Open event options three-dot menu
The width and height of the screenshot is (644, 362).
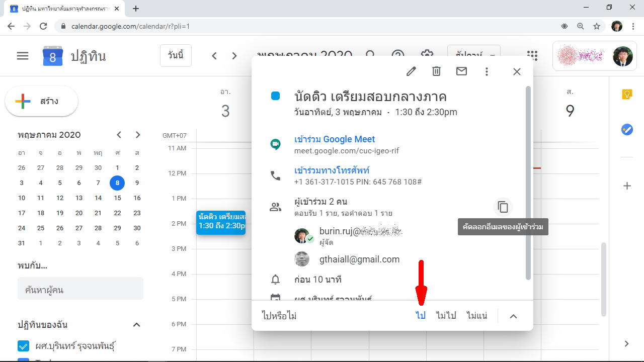coord(487,71)
